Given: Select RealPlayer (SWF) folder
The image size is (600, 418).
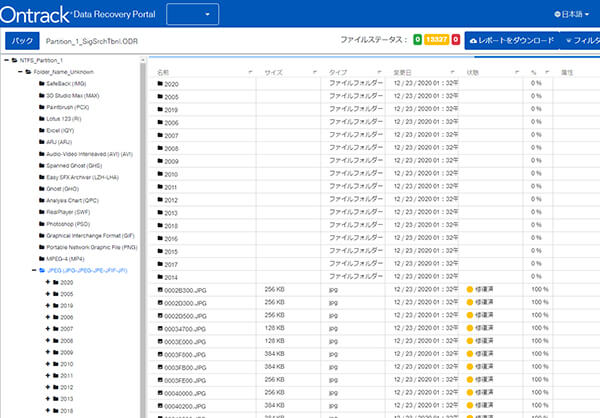Looking at the screenshot, I should coord(65,212).
